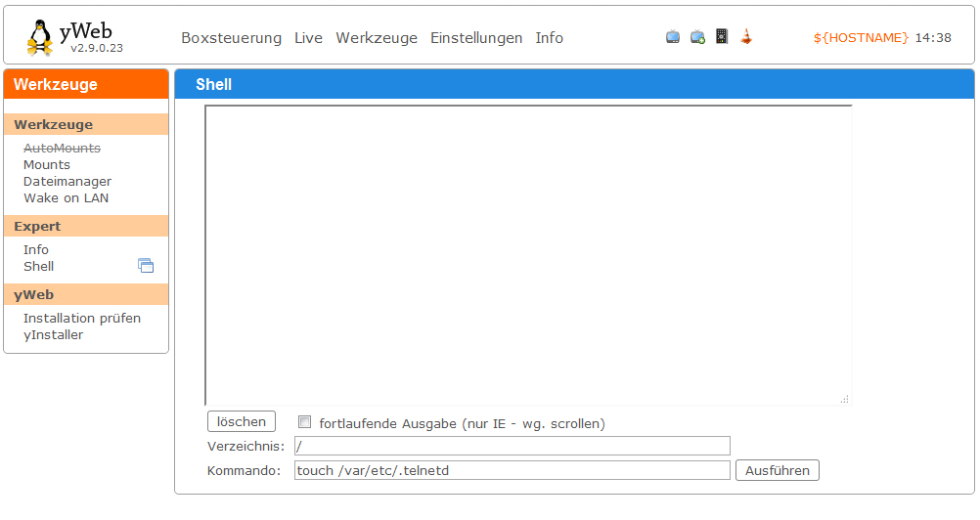
Task: Click into the Kommando input field
Action: (x=512, y=470)
